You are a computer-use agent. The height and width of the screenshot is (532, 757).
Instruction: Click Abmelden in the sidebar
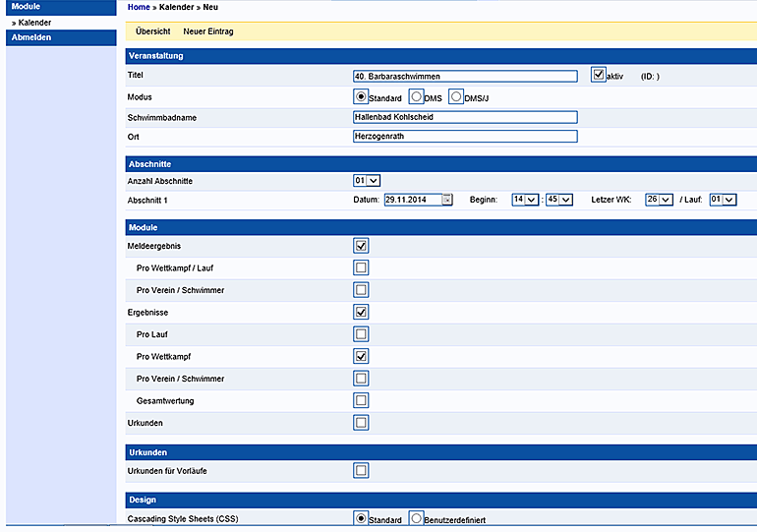[x=31, y=37]
